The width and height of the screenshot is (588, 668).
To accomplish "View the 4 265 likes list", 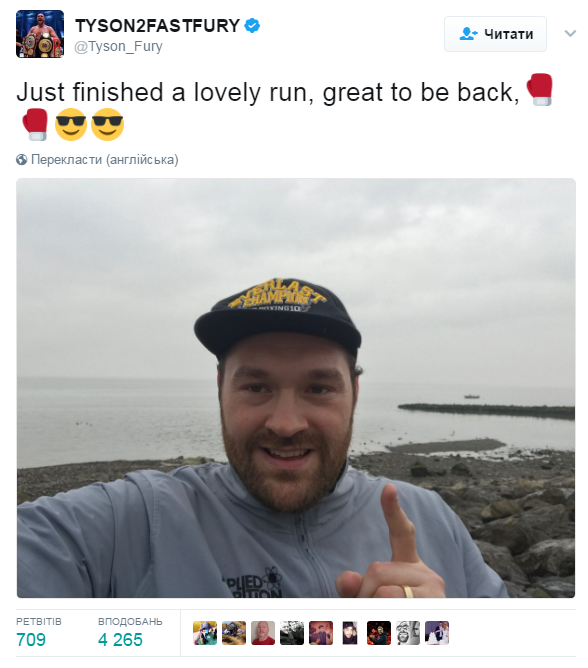I will pos(130,632).
